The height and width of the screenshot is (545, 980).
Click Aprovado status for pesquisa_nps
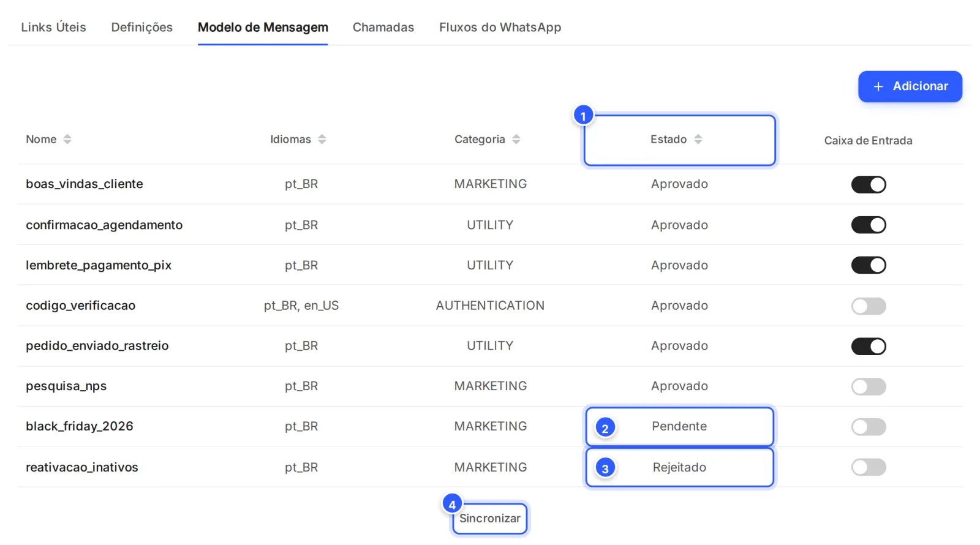click(679, 386)
